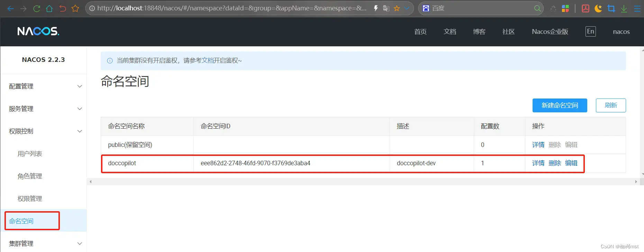
Task: Switch language with the En button
Action: pos(591,31)
